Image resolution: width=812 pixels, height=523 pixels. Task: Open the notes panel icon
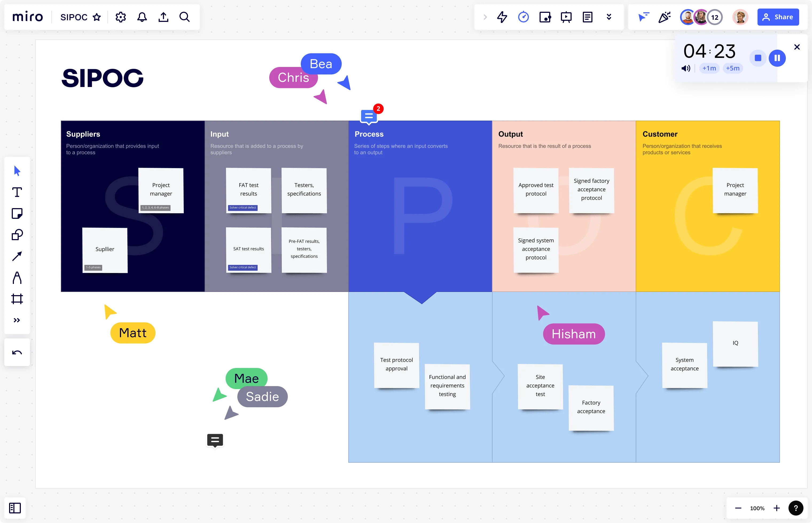(587, 17)
